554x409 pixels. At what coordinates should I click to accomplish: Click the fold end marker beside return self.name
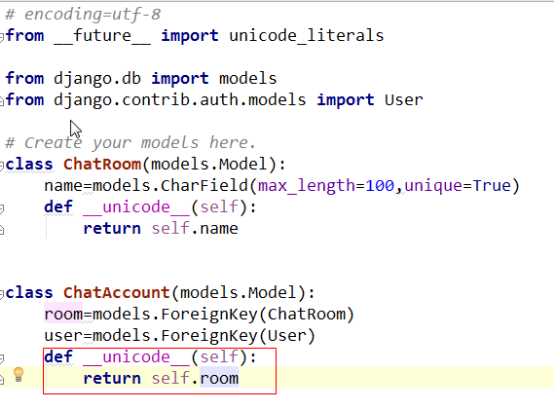(1, 230)
